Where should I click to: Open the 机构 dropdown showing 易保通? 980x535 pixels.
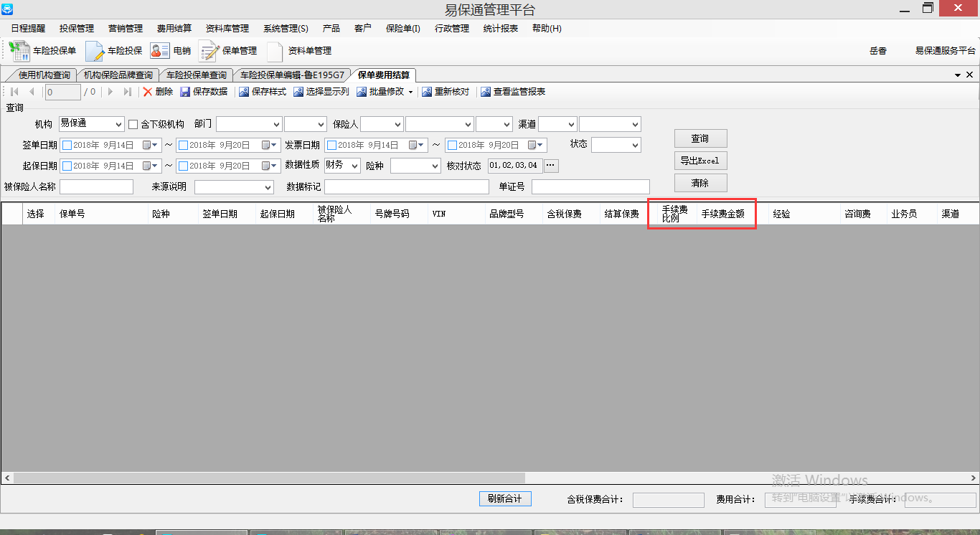(92, 124)
